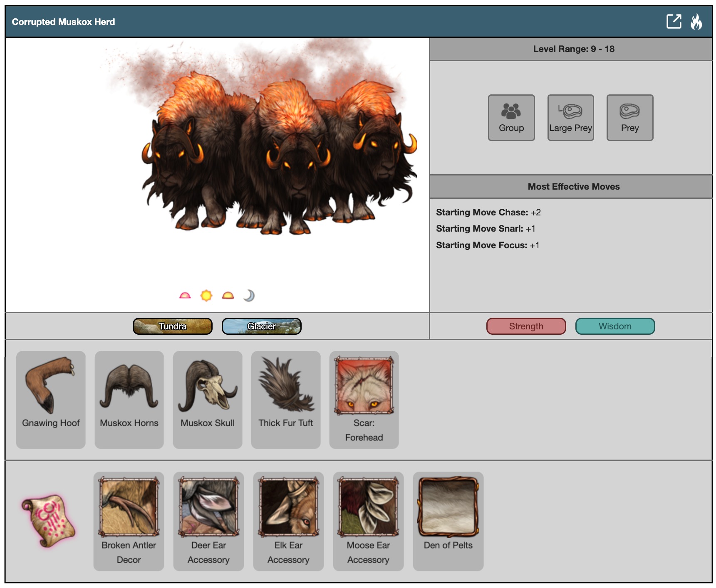This screenshot has width=716, height=588.
Task: Select the Prey tag icon
Action: coord(629,118)
